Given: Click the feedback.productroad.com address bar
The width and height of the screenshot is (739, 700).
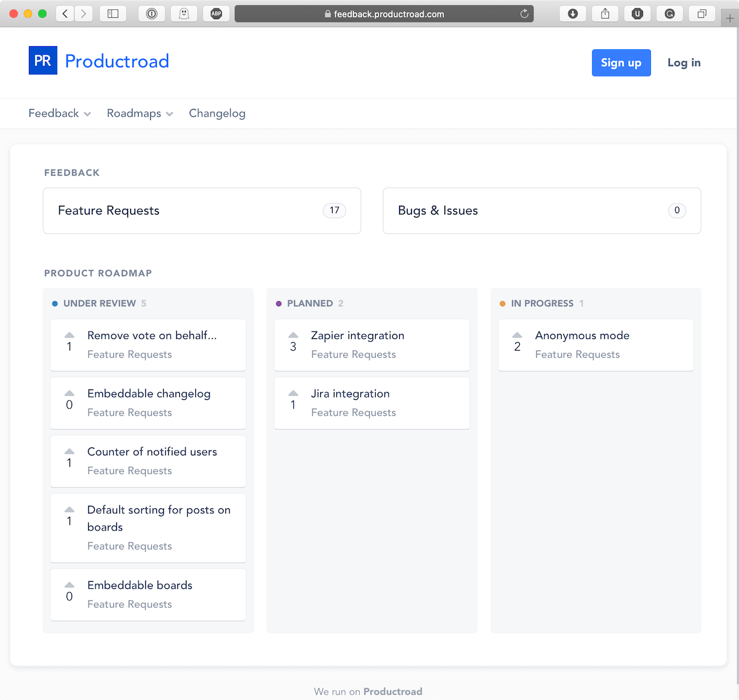Looking at the screenshot, I should (x=384, y=14).
